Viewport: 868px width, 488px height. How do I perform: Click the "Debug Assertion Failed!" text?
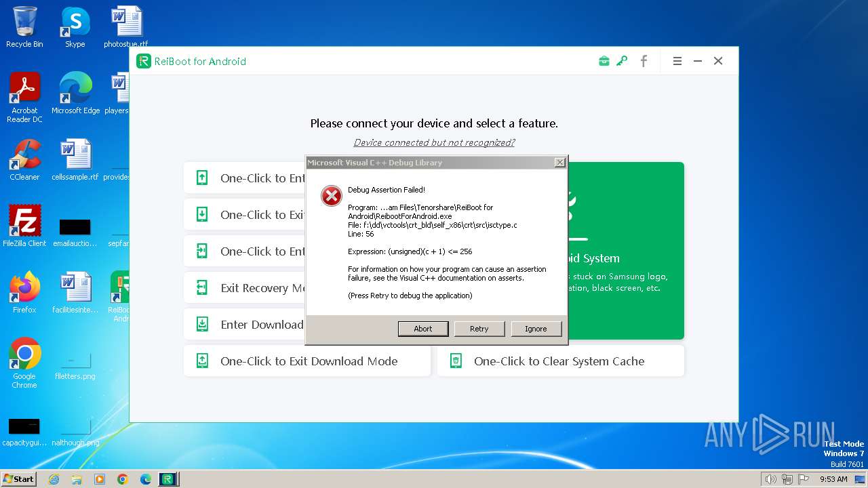387,190
